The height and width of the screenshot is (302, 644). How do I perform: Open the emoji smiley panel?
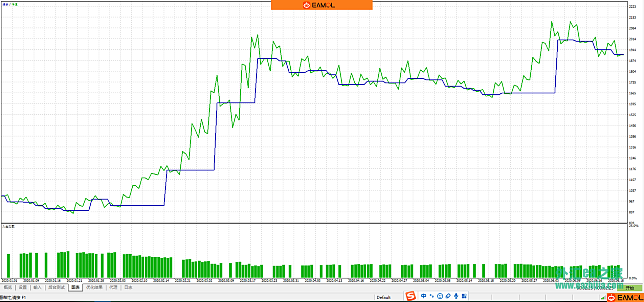pos(440,296)
